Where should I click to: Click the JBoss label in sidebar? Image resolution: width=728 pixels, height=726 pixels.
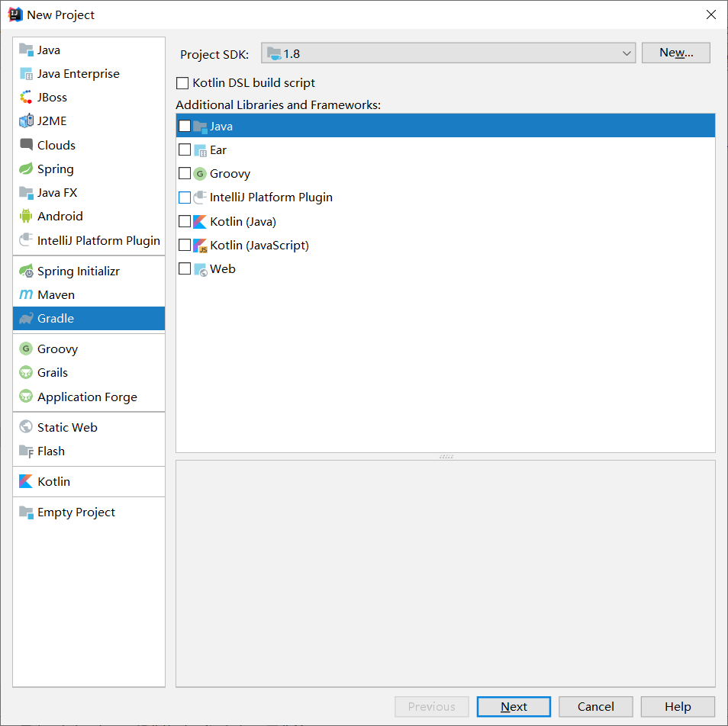coord(52,98)
